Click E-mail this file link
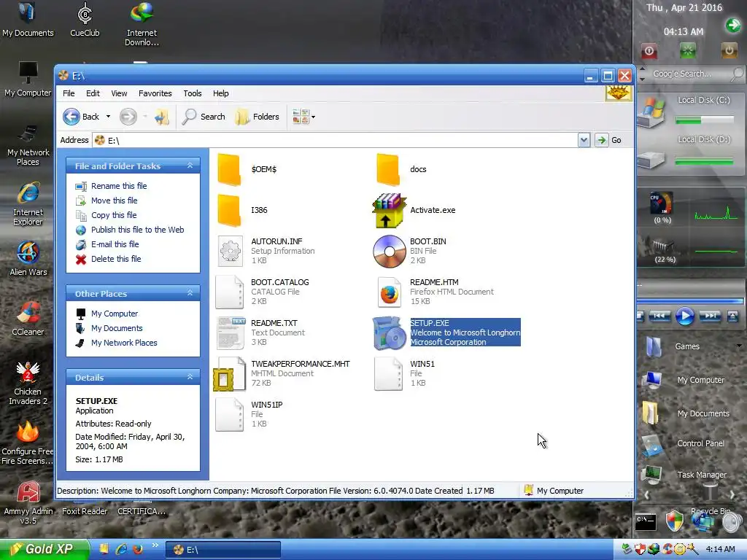The image size is (747, 560). tap(115, 244)
